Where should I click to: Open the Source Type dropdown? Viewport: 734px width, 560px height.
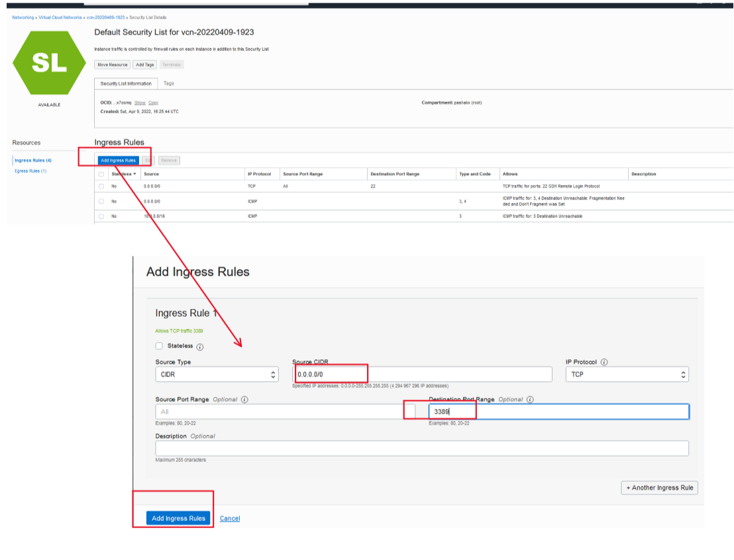tap(217, 374)
